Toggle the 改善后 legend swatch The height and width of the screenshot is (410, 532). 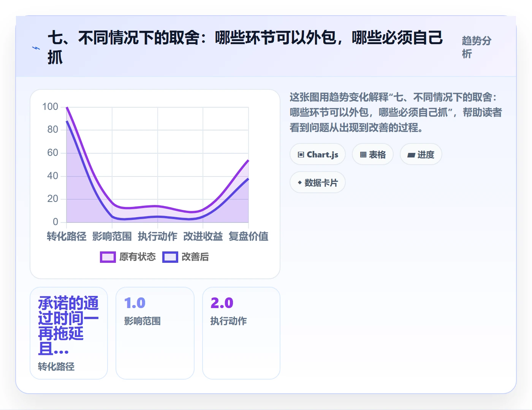170,257
